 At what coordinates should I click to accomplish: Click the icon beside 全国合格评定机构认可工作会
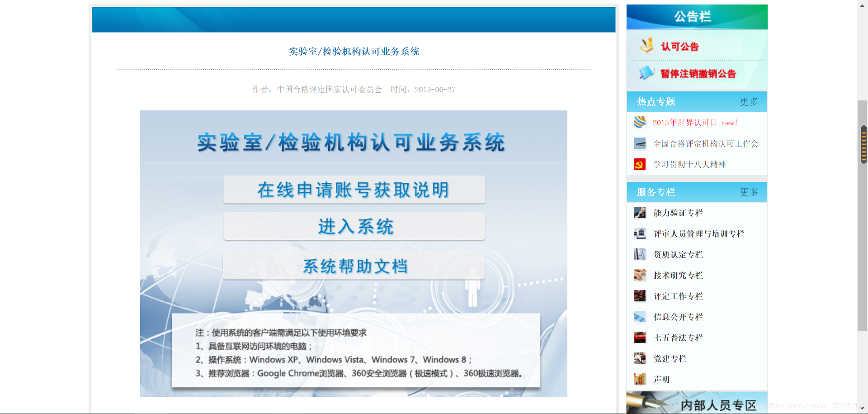coord(640,143)
